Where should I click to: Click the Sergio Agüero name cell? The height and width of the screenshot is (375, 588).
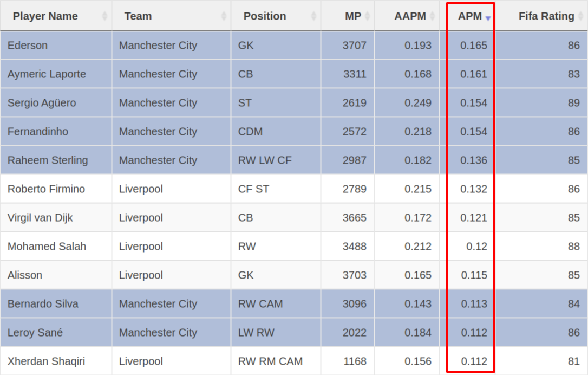pyautogui.click(x=42, y=103)
